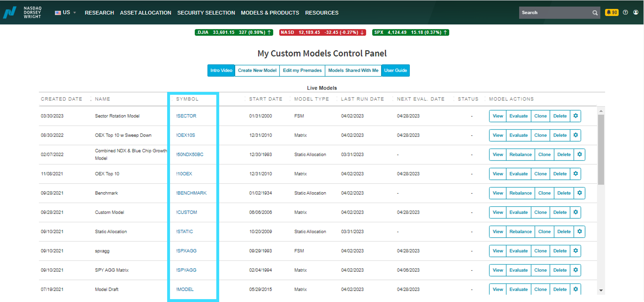Click the scroll-down arrow of the models table
This screenshot has width=644, height=302.
click(601, 290)
